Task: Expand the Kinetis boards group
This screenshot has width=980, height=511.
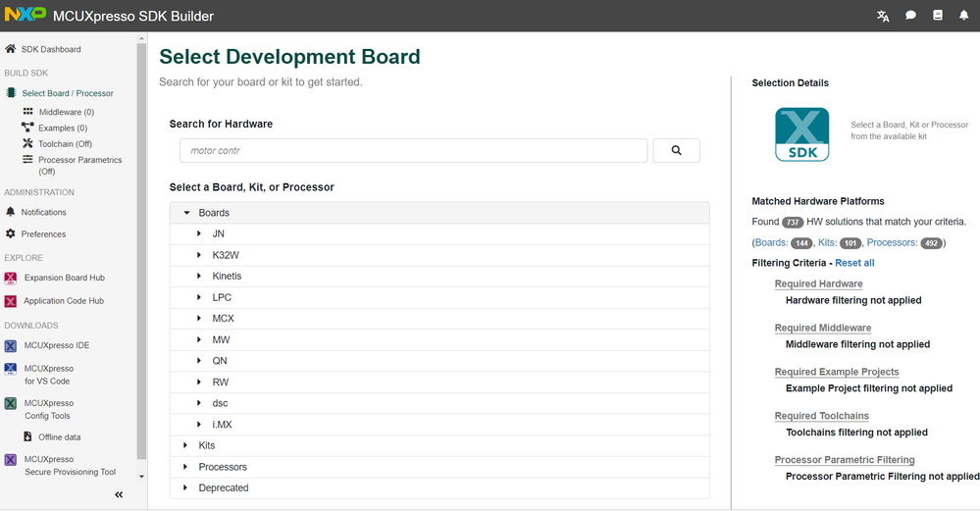Action: (x=199, y=277)
